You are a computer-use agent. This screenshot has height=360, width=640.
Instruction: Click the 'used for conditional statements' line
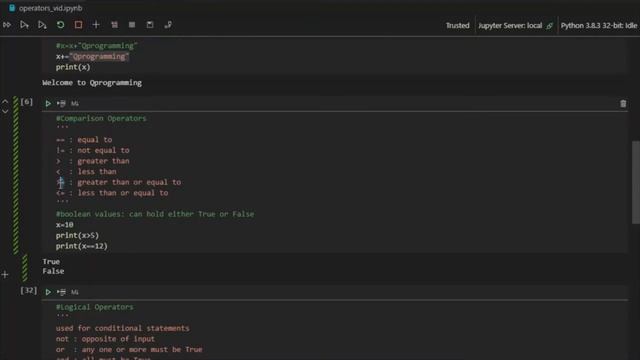(x=122, y=328)
